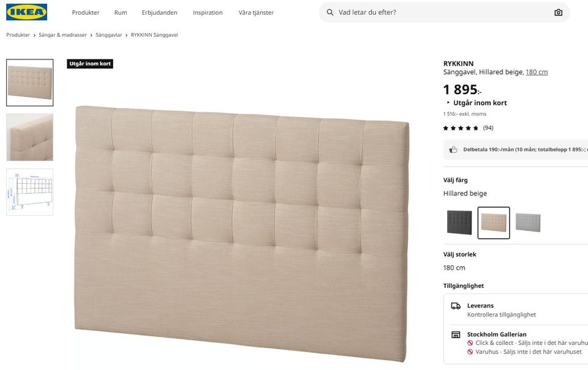The width and height of the screenshot is (588, 370).
Task: Show the headboard corner close-up thumbnail
Action: tap(30, 137)
